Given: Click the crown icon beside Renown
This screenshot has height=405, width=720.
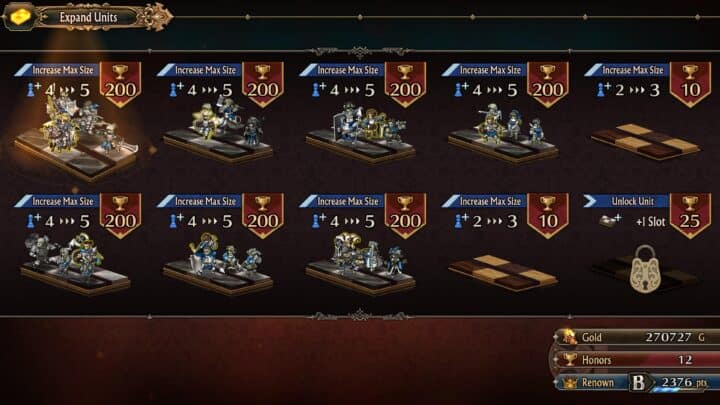Looking at the screenshot, I should [569, 382].
